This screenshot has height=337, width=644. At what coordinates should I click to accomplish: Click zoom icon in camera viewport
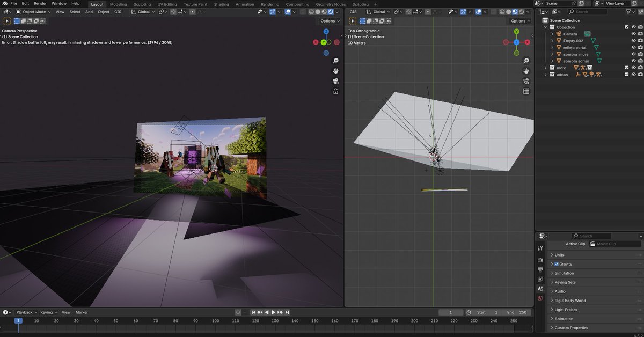336,61
